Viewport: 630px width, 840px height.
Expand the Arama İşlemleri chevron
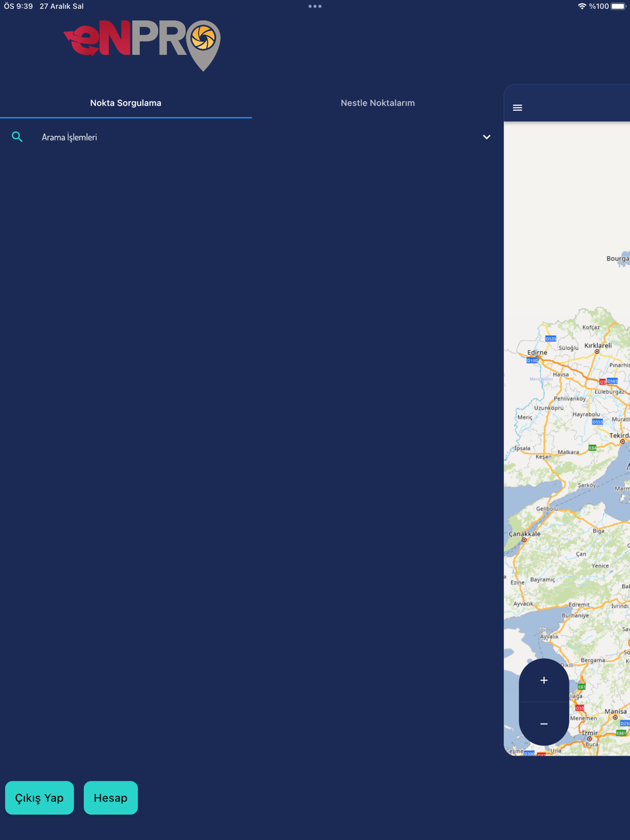click(486, 137)
